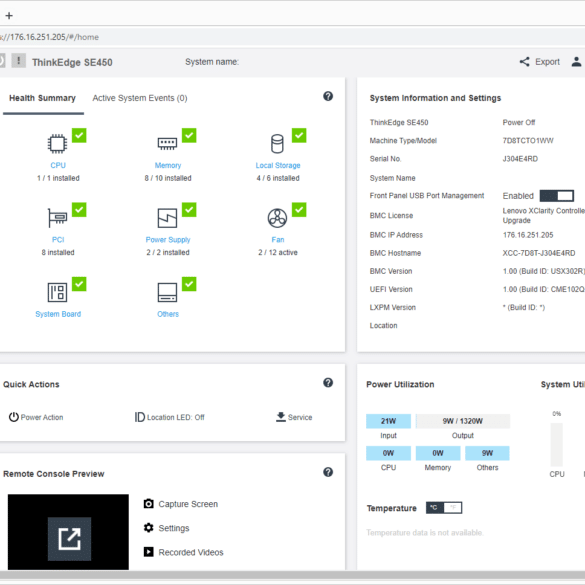
Task: Toggle Front Panel USB Port Management switch
Action: [557, 195]
